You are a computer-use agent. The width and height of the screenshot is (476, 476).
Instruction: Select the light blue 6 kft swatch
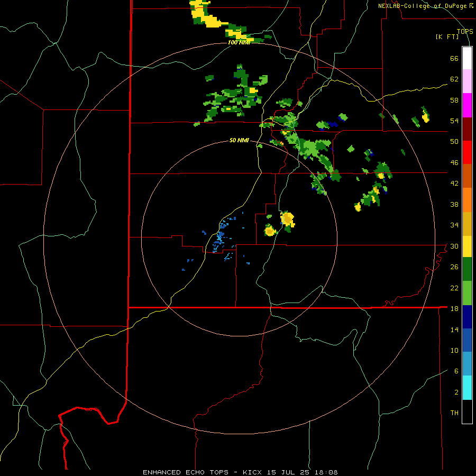click(x=467, y=364)
